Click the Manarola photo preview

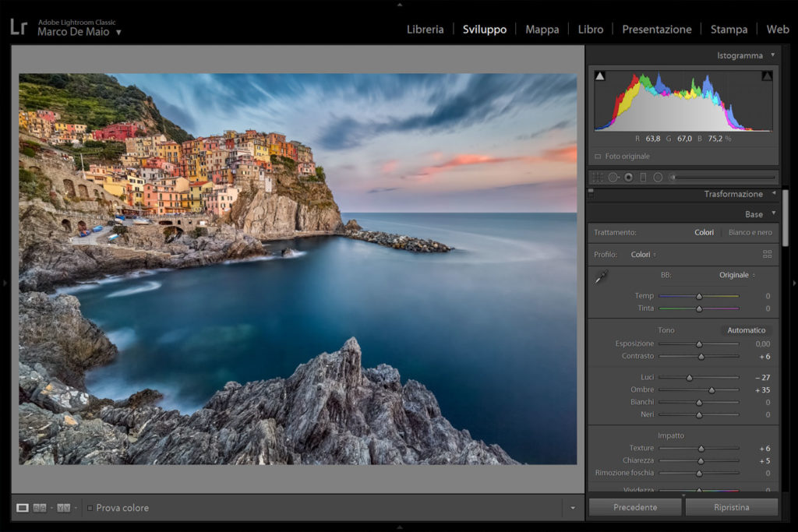[x=298, y=269]
